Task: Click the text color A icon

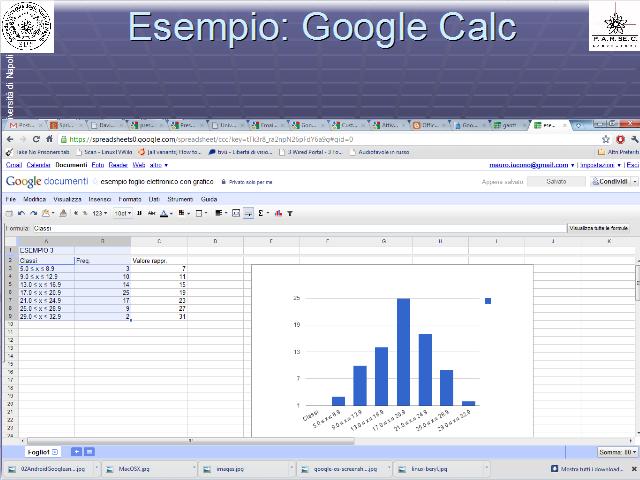Action: point(164,213)
